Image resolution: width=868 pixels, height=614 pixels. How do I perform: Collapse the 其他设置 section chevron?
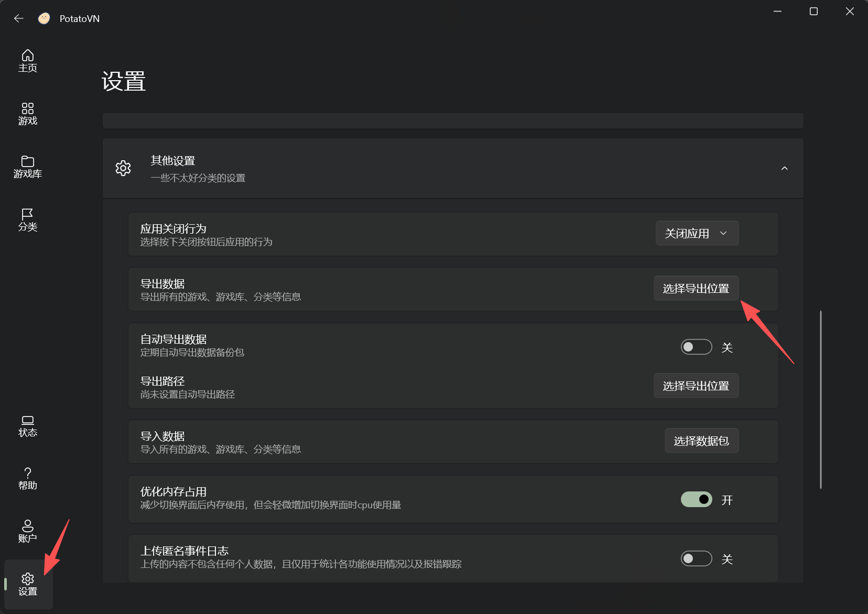(x=784, y=168)
